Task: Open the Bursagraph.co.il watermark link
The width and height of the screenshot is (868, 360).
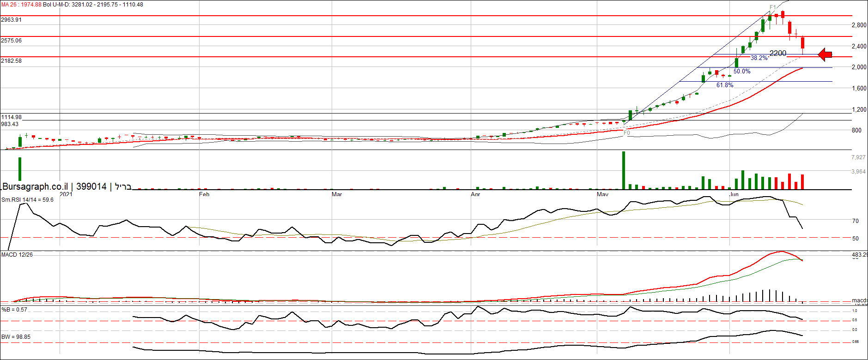Action: tap(35, 186)
